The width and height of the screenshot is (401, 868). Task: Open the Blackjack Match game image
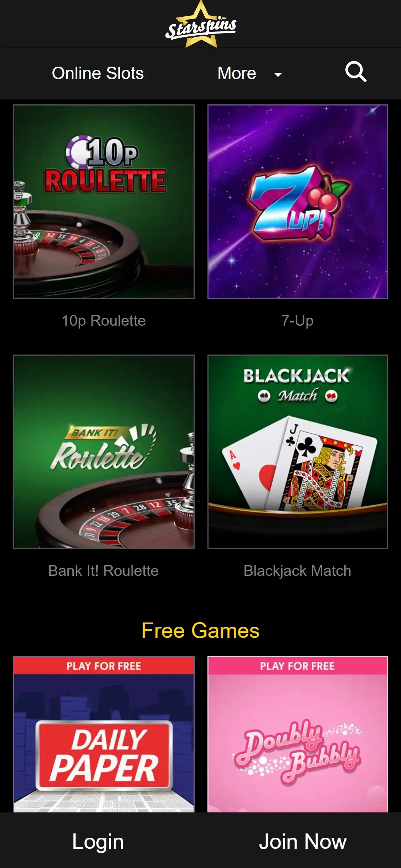coord(298,452)
